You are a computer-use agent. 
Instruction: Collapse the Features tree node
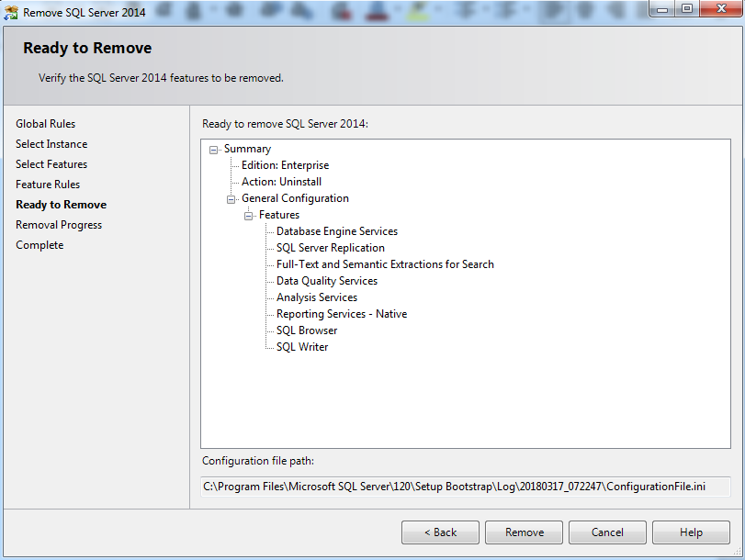tap(247, 215)
